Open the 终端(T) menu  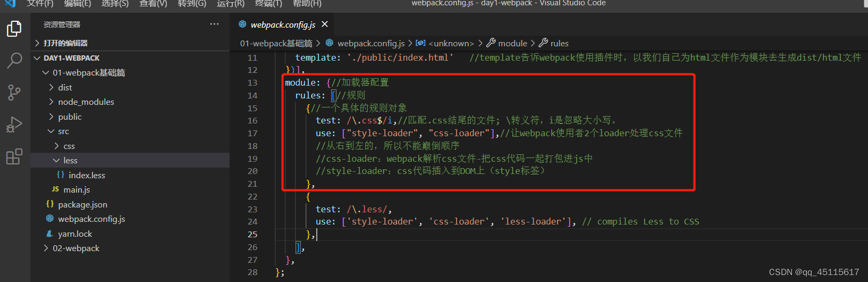tap(269, 3)
